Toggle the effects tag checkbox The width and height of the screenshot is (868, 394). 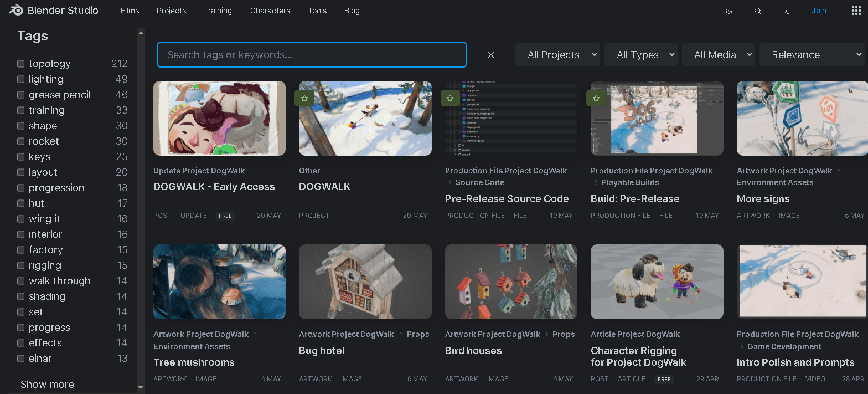[20, 343]
